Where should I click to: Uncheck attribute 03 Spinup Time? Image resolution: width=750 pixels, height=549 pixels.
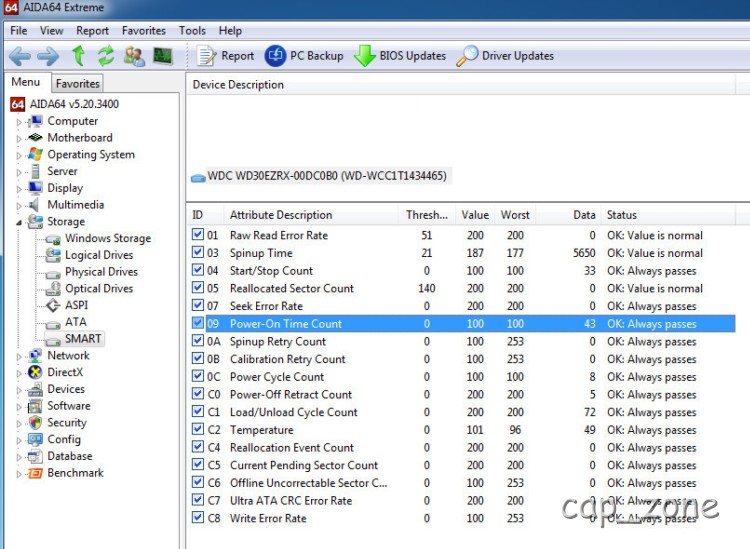[198, 252]
